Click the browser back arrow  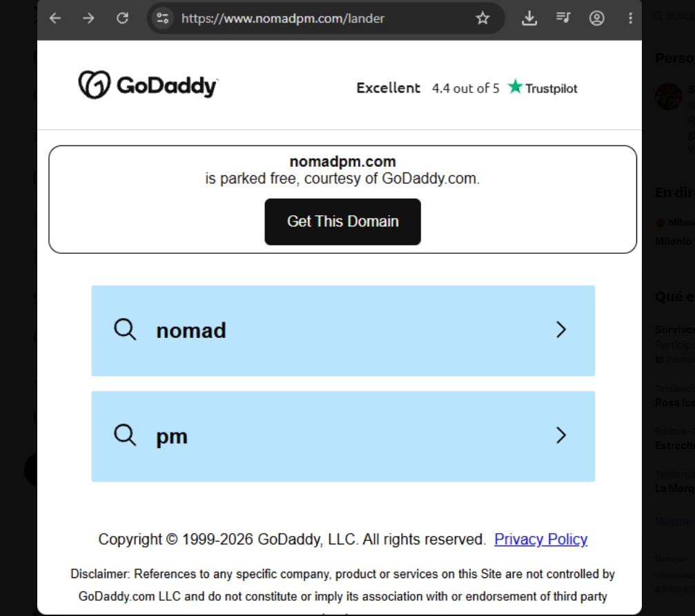[55, 18]
